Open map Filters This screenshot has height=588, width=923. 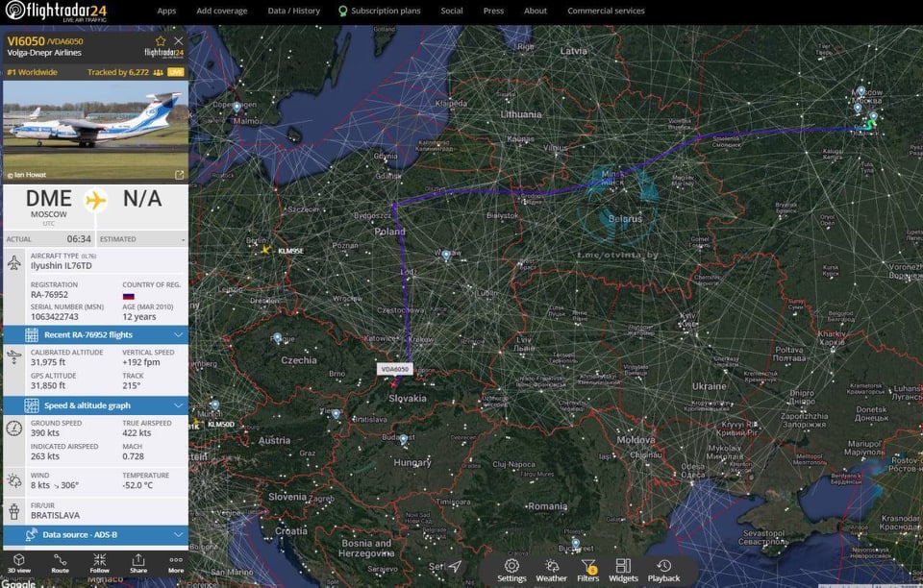click(588, 571)
